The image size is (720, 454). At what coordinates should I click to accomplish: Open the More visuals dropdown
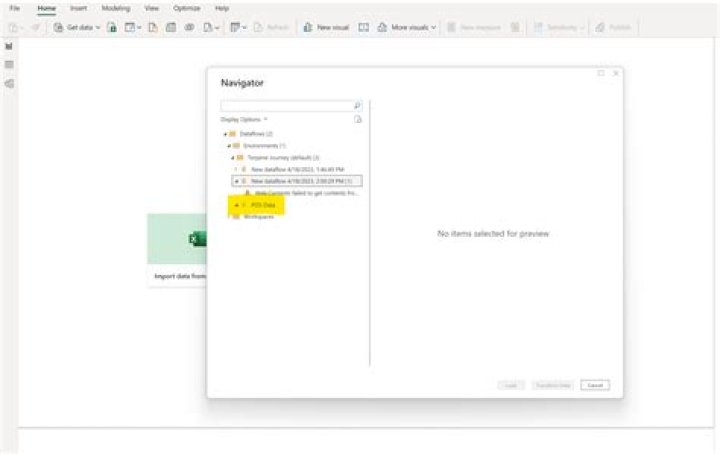pos(406,28)
